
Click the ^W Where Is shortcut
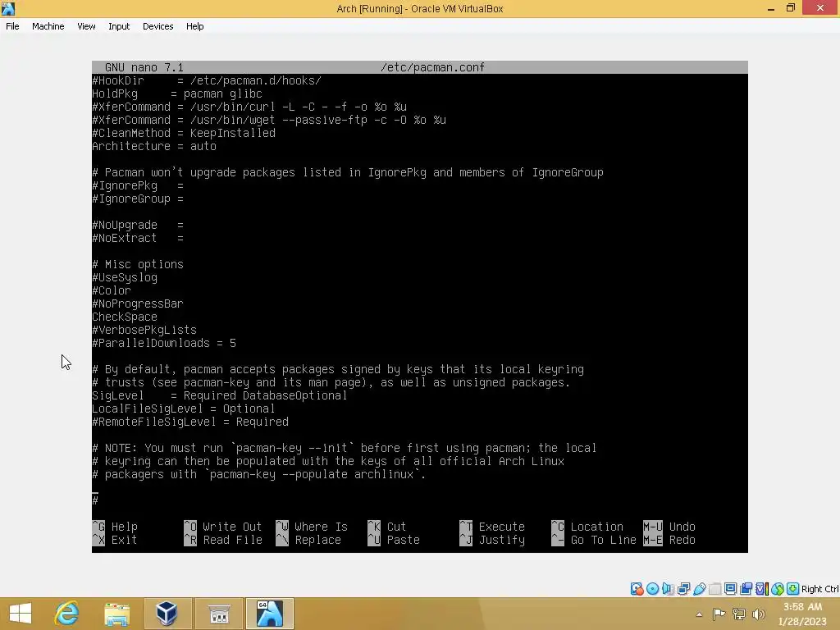pyautogui.click(x=312, y=527)
